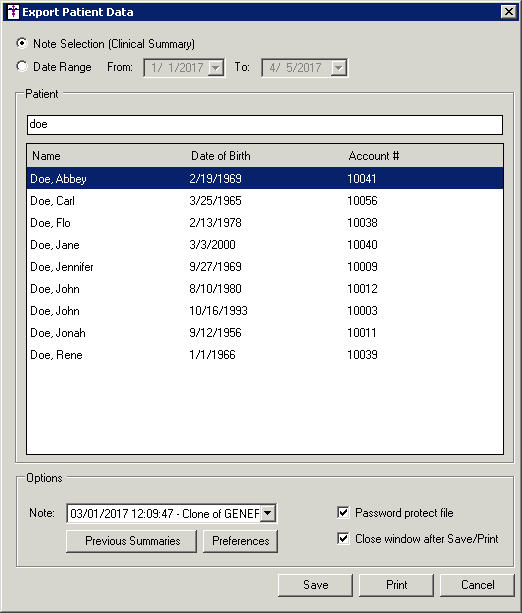Image resolution: width=522 pixels, height=613 pixels.
Task: Open the Preferences button
Action: pyautogui.click(x=240, y=541)
